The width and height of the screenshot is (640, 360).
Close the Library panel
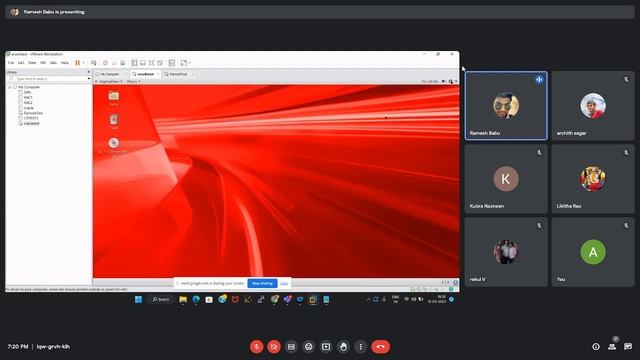click(89, 72)
